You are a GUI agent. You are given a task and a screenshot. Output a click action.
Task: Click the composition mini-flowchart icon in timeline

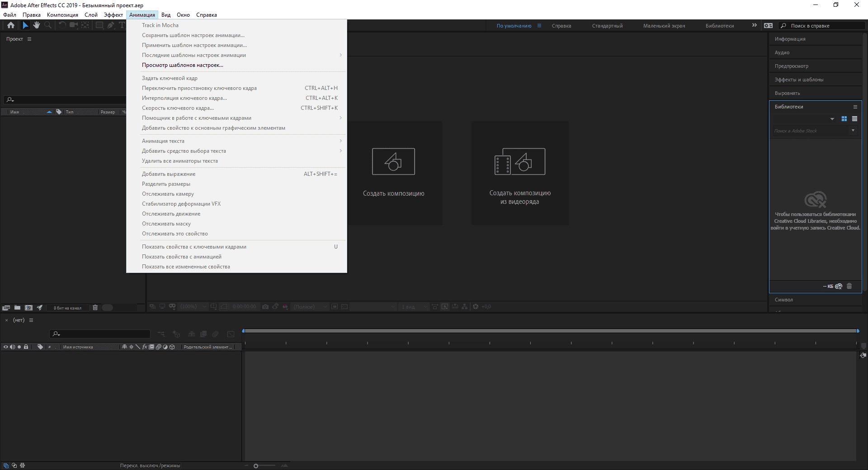(161, 334)
